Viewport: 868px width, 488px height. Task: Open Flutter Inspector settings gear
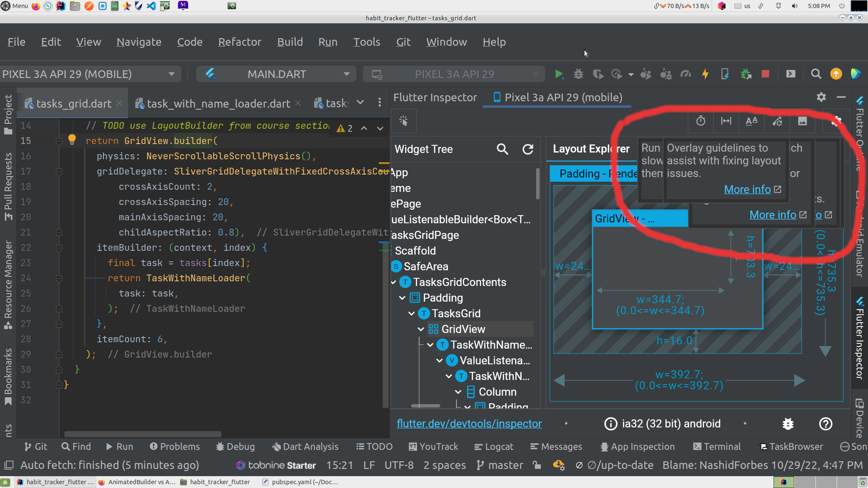coord(821,97)
